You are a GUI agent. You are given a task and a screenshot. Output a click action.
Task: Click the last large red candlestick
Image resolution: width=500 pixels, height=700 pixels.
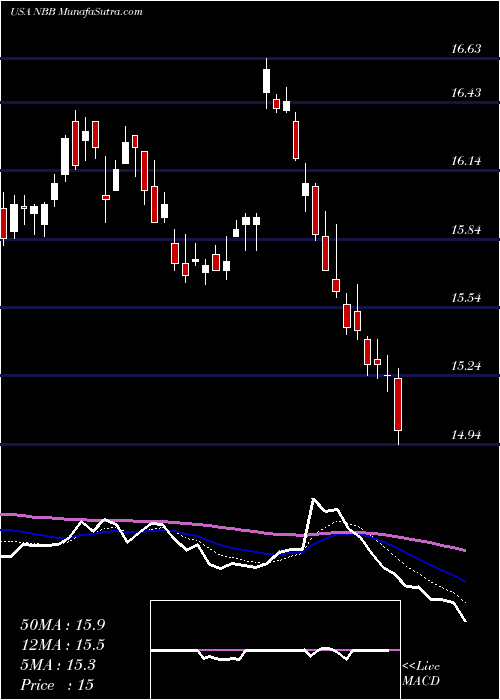[398, 404]
